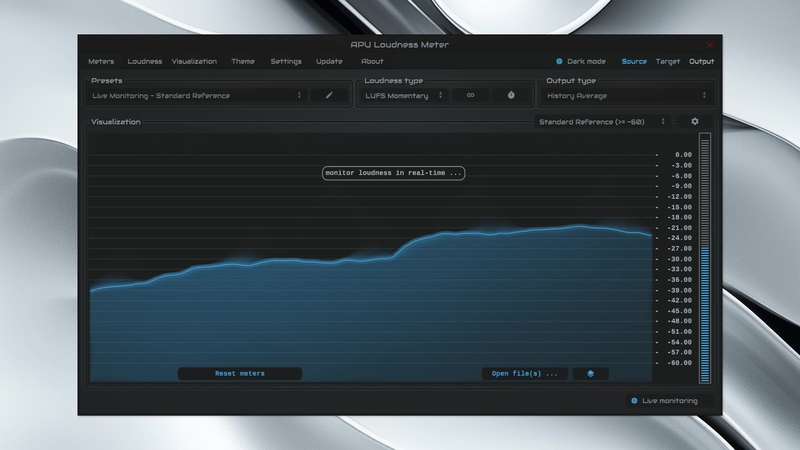Click the monitor loudness in real-time label
Screen dimensions: 800x450
(x=393, y=173)
